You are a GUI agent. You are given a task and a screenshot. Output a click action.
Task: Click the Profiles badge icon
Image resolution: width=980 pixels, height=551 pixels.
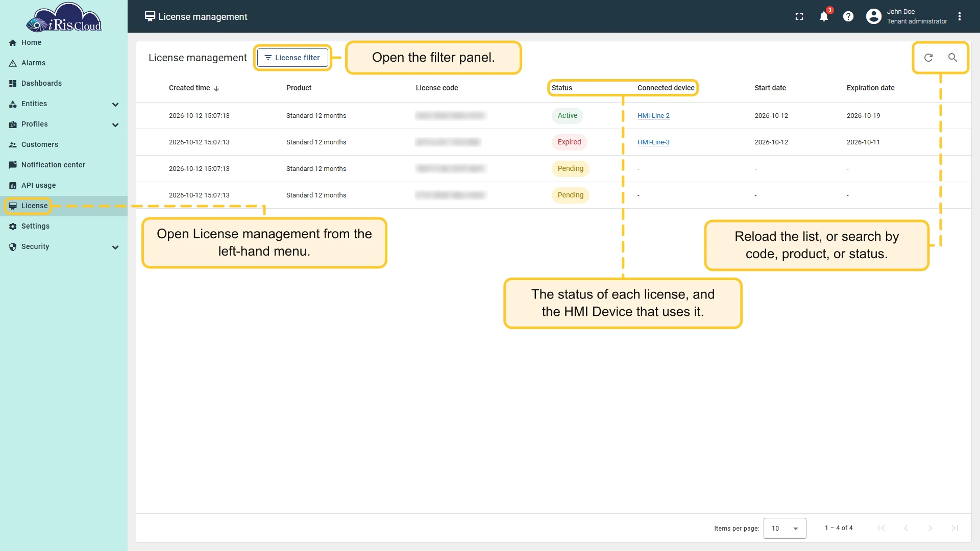[x=13, y=124]
